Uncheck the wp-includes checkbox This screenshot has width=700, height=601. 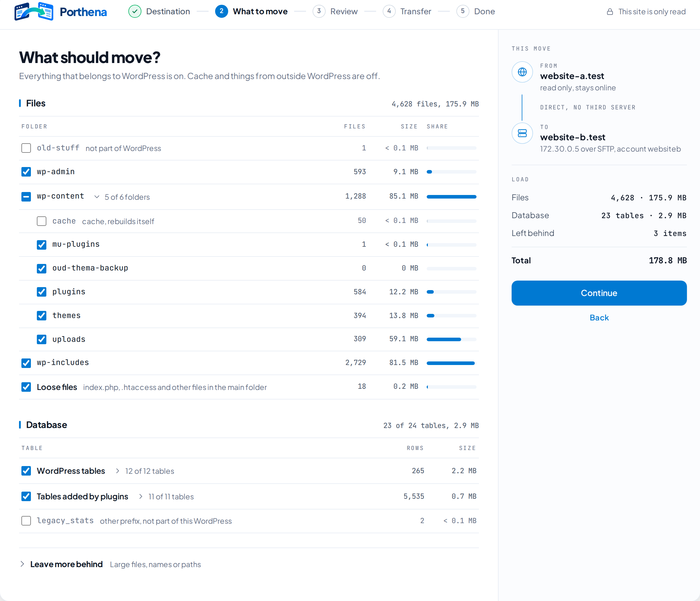tap(26, 363)
